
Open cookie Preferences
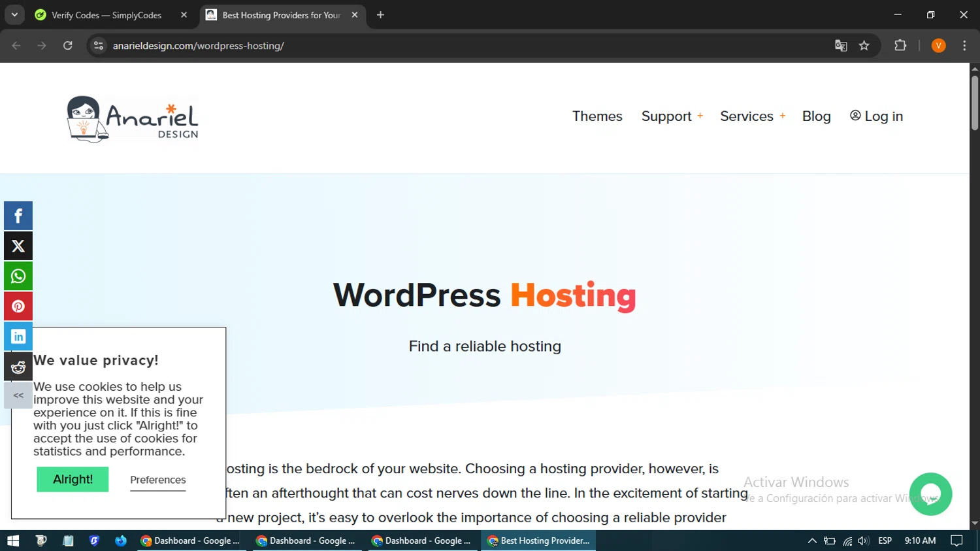[158, 480]
